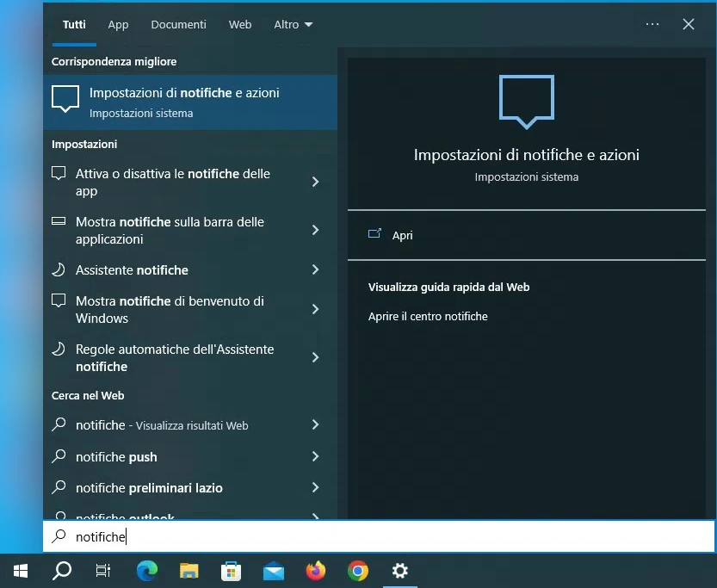Launch Microsoft Edge from the taskbar
Image resolution: width=717 pixels, height=588 pixels.
tap(146, 570)
